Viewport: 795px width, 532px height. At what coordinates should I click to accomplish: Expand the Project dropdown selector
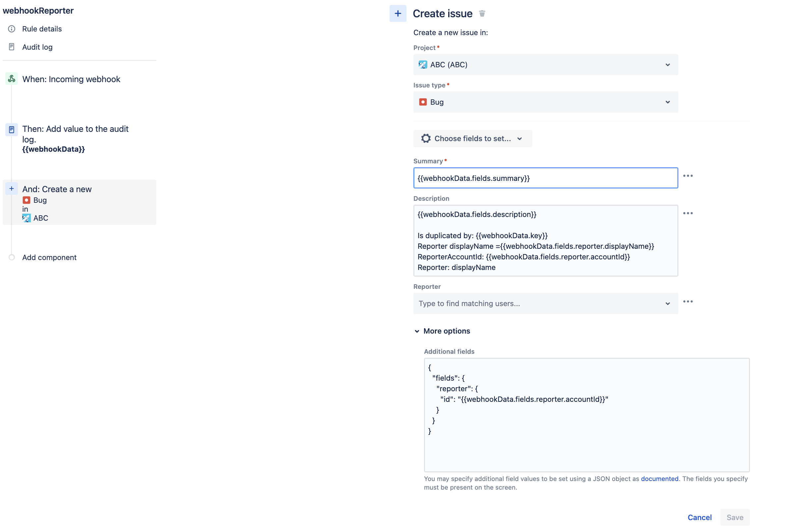(545, 64)
